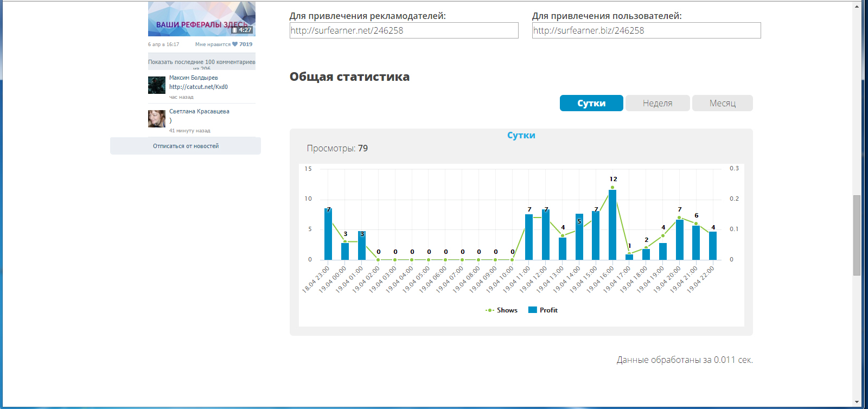Click the page vertical scrollbar thumb

tap(857, 235)
